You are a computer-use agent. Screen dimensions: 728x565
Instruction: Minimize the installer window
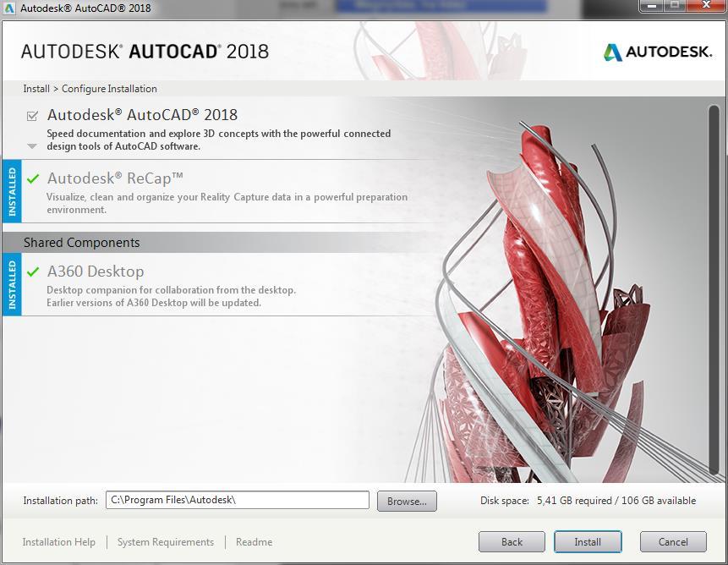(x=652, y=6)
